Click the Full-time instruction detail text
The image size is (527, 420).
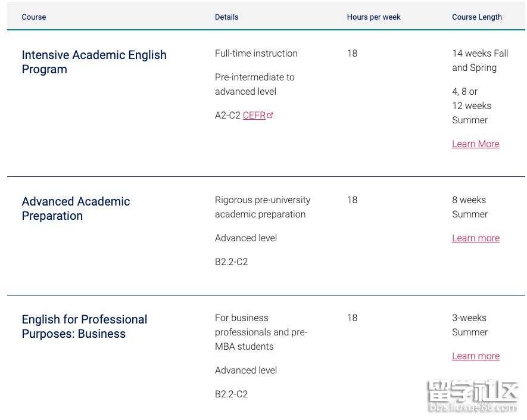[256, 54]
